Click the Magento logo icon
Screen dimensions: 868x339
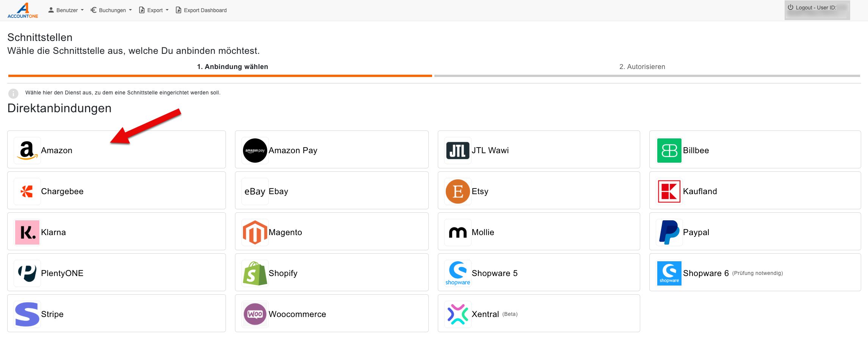pyautogui.click(x=255, y=232)
